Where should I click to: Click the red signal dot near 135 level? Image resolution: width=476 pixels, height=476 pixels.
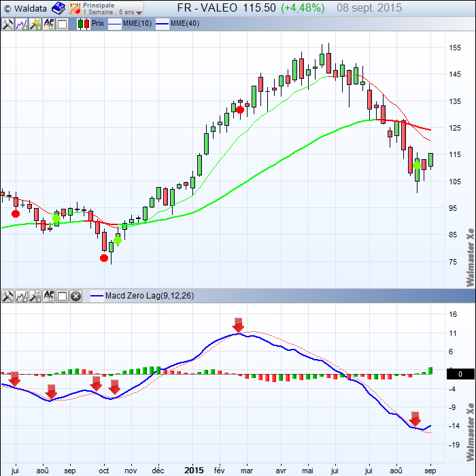tap(240, 110)
